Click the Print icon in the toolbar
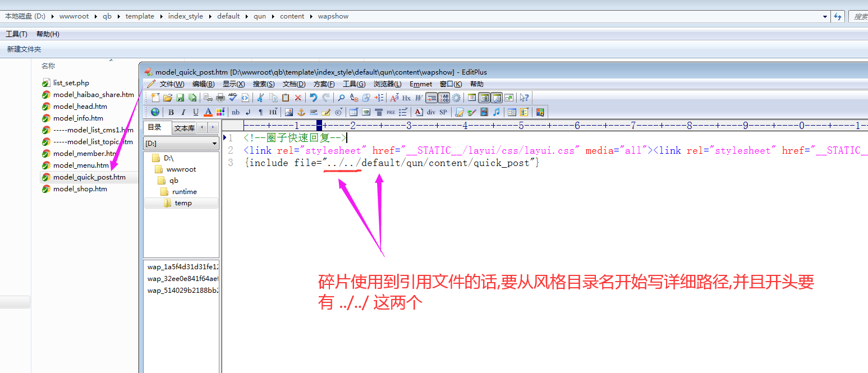 pyautogui.click(x=221, y=98)
